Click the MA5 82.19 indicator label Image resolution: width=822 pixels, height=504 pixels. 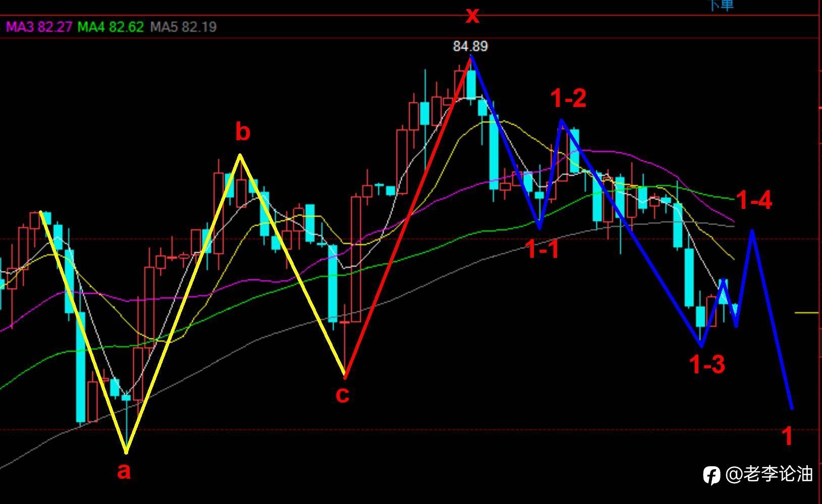[183, 27]
